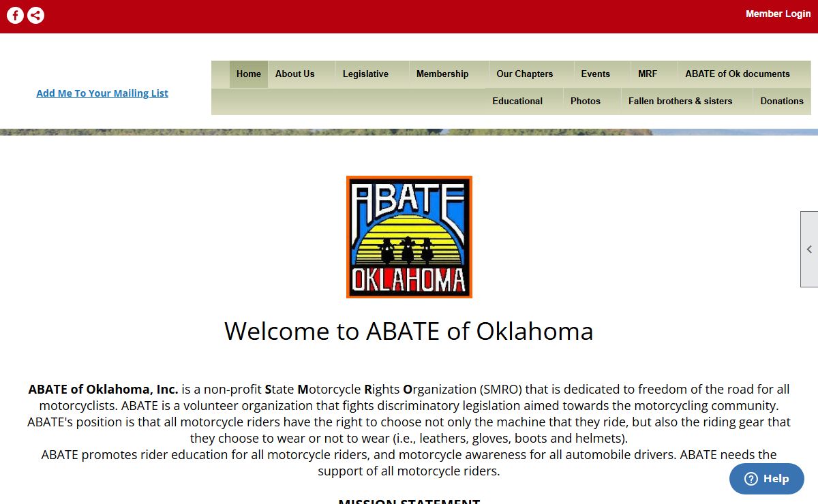
Task: Open the MRF menu item
Action: (648, 74)
